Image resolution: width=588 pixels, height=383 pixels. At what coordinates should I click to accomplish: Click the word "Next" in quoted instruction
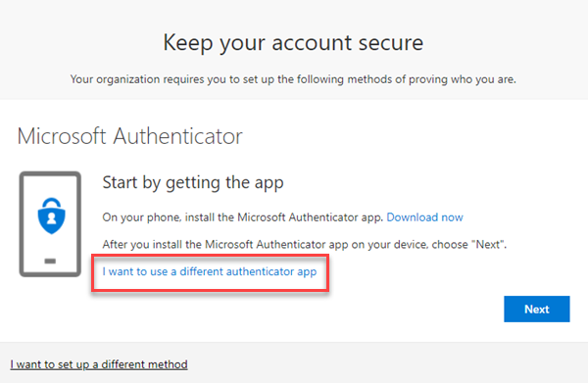(x=488, y=245)
